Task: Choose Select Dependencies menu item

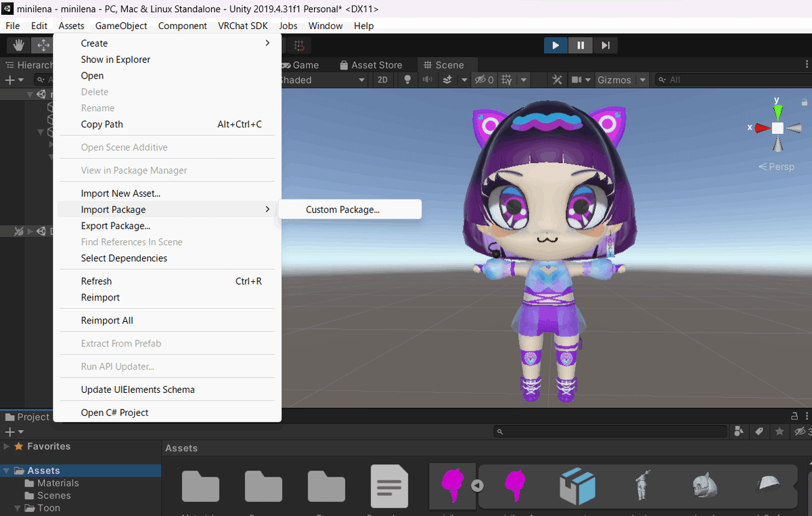Action: [x=168, y=258]
